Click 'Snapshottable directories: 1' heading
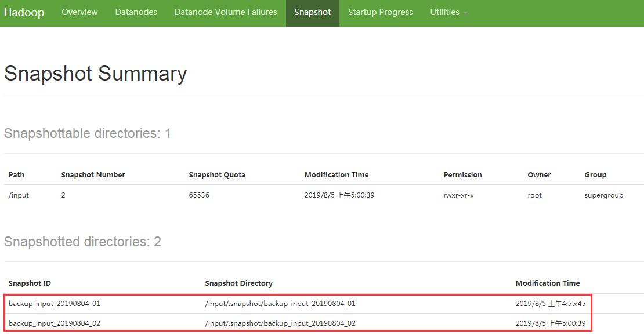644x335 pixels. [88, 133]
